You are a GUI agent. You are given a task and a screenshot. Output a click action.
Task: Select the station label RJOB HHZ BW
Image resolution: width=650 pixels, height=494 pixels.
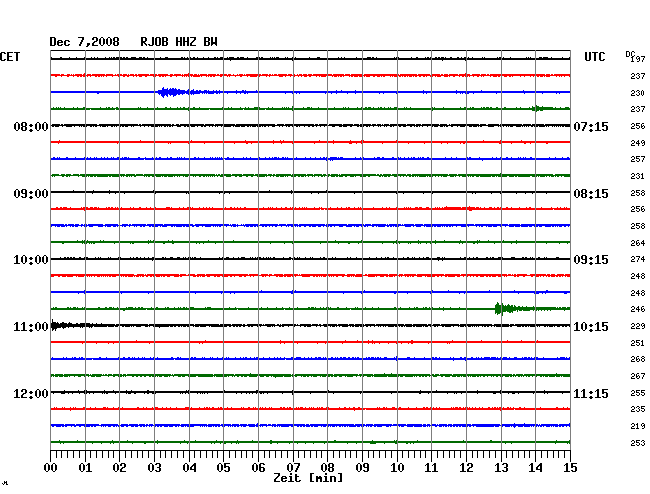tap(179, 42)
